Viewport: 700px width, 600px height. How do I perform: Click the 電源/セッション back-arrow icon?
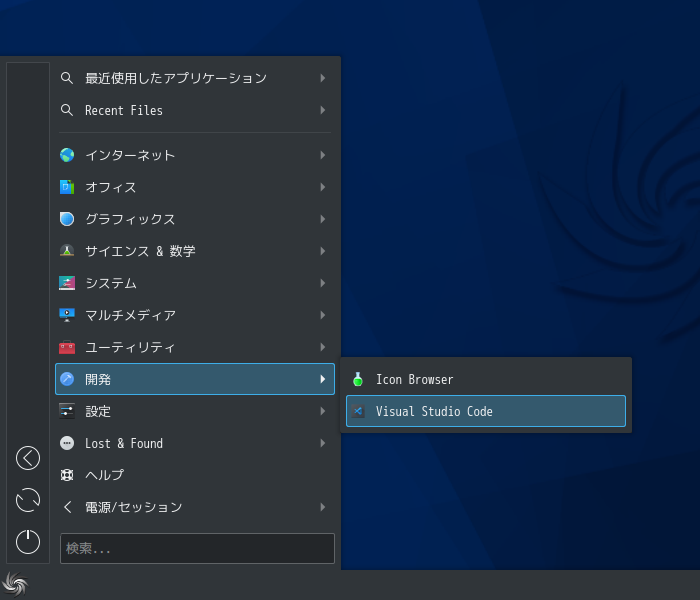[x=67, y=507]
